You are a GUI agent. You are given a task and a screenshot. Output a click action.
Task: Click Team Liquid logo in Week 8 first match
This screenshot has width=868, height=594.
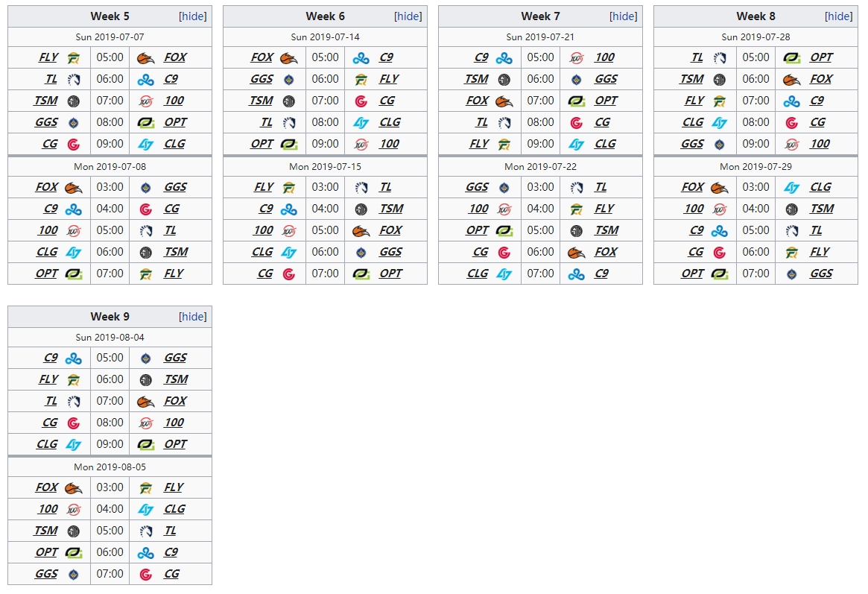coord(719,57)
